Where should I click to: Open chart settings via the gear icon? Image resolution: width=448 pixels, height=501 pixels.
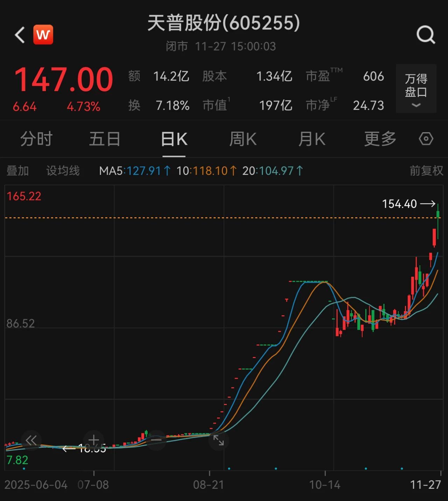point(426,139)
